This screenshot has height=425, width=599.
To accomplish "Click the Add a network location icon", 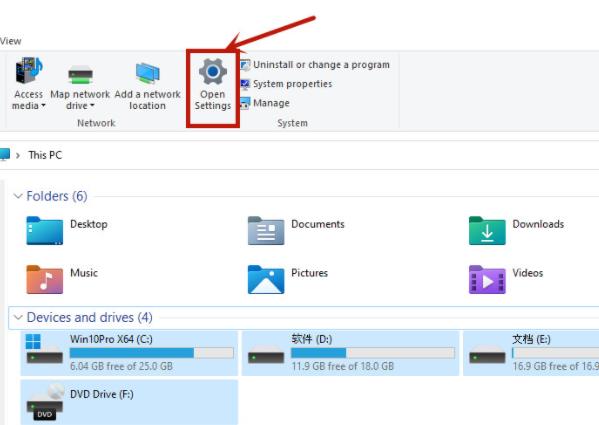I will (147, 73).
